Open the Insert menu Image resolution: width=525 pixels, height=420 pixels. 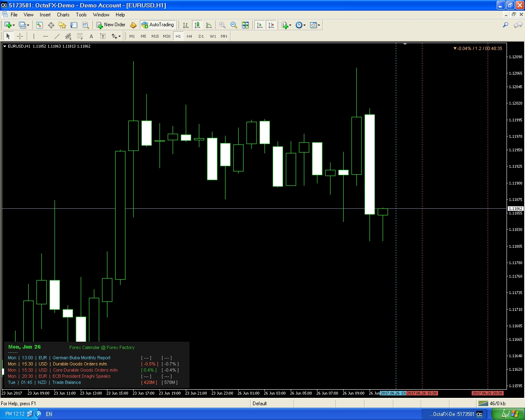45,15
